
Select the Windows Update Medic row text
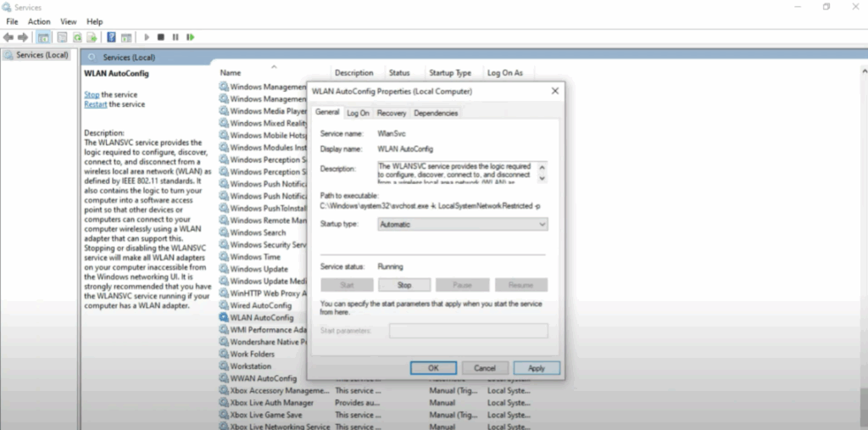[268, 281]
